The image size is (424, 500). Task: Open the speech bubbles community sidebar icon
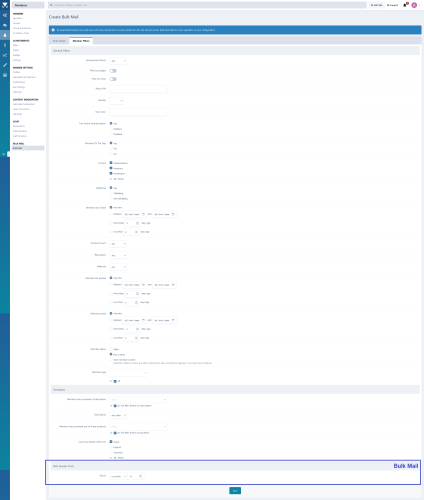pyautogui.click(x=5, y=25)
